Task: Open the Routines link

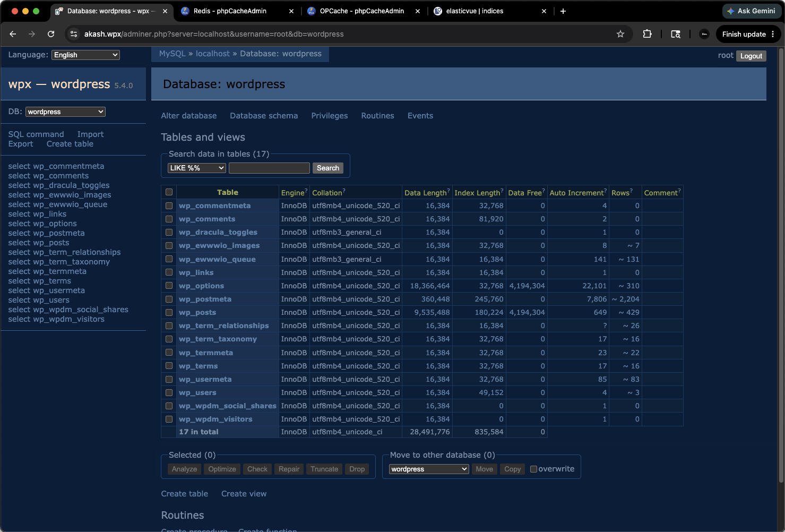Action: pyautogui.click(x=378, y=116)
